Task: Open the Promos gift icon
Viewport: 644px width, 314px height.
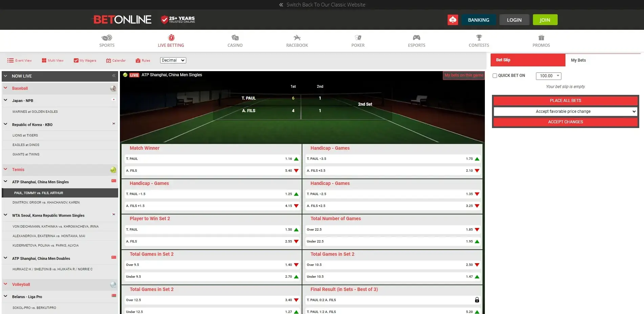Action: coord(541,38)
